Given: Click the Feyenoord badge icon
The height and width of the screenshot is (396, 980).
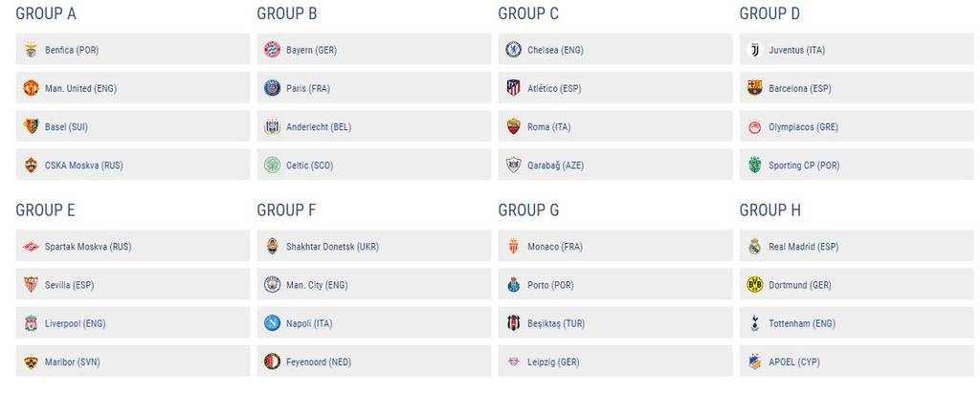Looking at the screenshot, I should coord(272,362).
